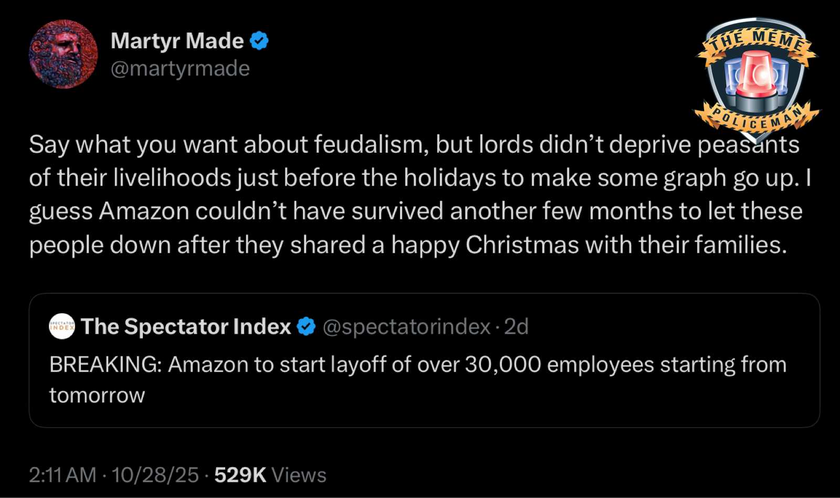Click The Spectator Index verified badge
This screenshot has height=498, width=840.
pyautogui.click(x=308, y=327)
